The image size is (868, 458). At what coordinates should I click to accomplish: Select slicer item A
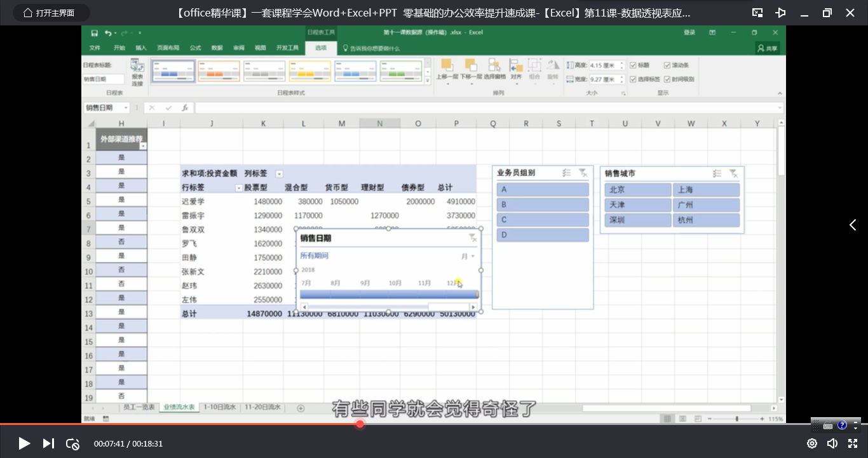coord(543,189)
